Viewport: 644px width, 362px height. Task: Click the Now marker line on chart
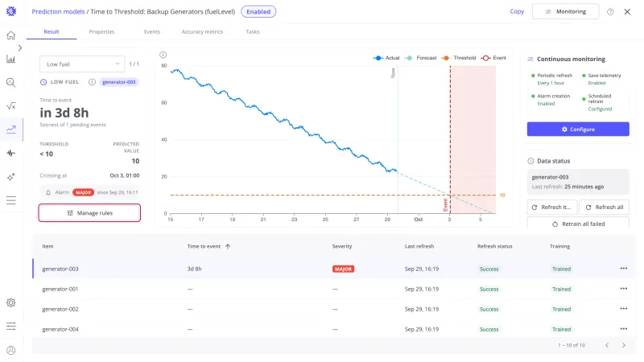point(398,139)
